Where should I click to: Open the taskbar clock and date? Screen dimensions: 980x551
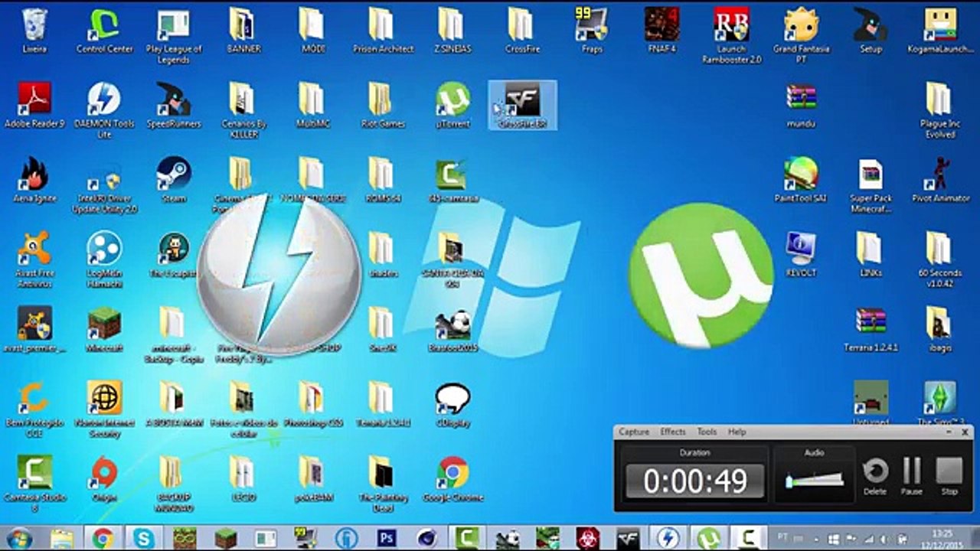pyautogui.click(x=942, y=539)
